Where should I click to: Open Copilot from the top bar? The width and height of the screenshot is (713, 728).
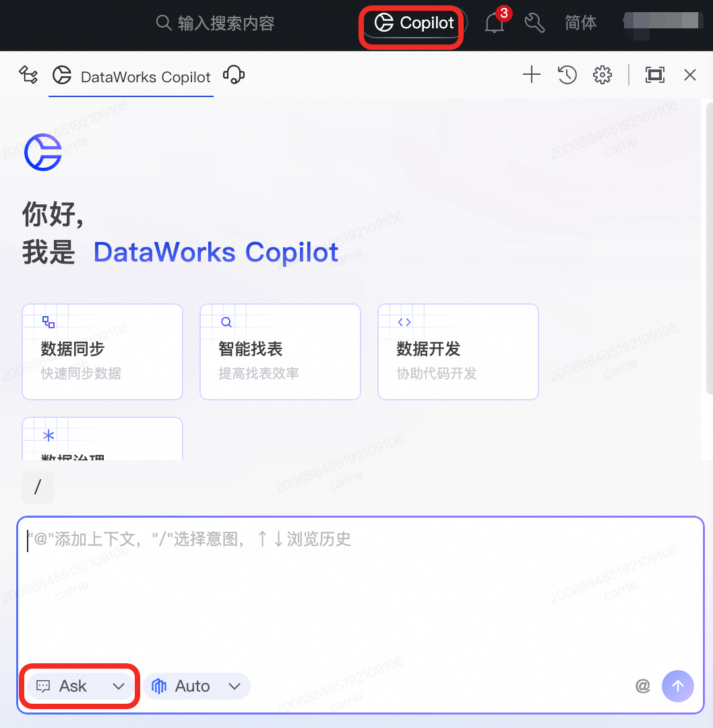[414, 23]
